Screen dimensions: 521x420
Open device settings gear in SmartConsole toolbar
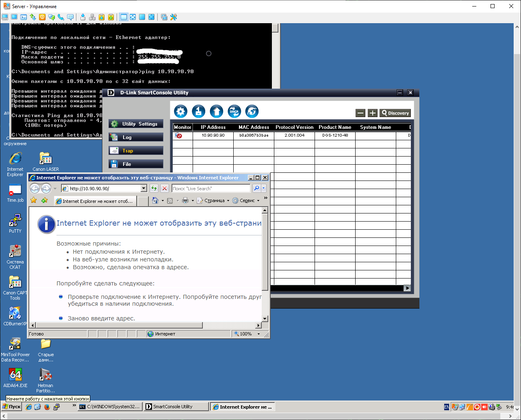click(x=180, y=111)
